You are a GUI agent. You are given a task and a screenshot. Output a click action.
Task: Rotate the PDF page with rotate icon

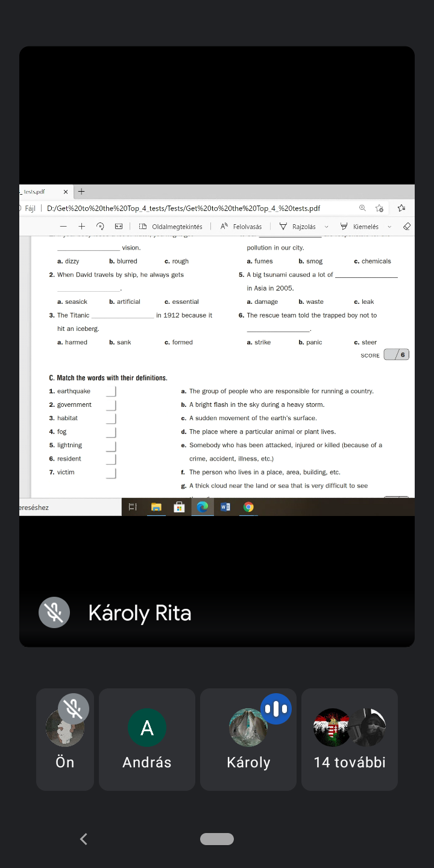click(100, 227)
